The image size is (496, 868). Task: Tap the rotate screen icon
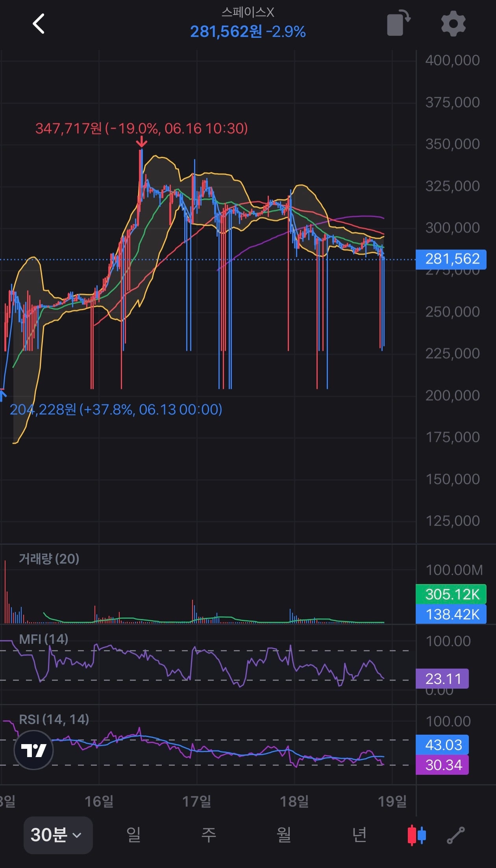coord(399,23)
